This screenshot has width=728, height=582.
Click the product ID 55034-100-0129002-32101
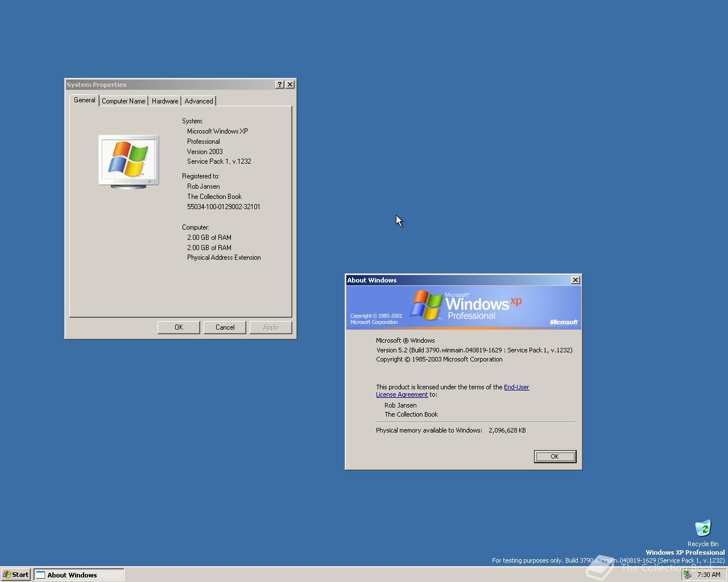[x=224, y=207]
